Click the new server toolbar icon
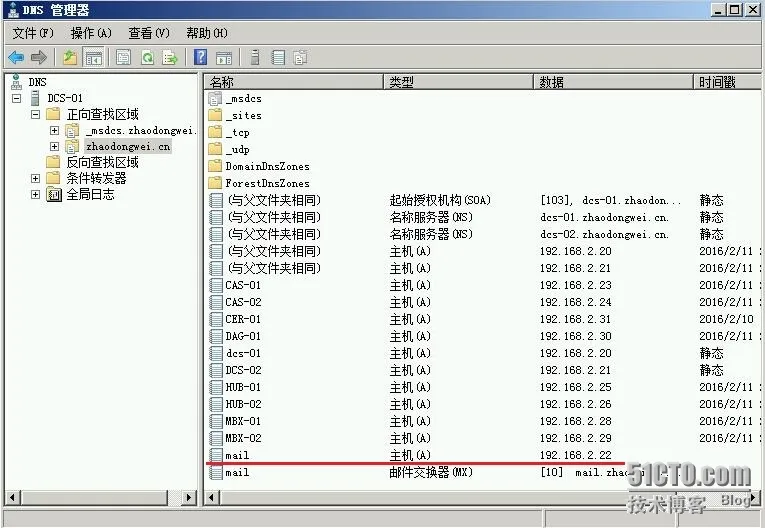The width and height of the screenshot is (765, 528). pyautogui.click(x=255, y=58)
